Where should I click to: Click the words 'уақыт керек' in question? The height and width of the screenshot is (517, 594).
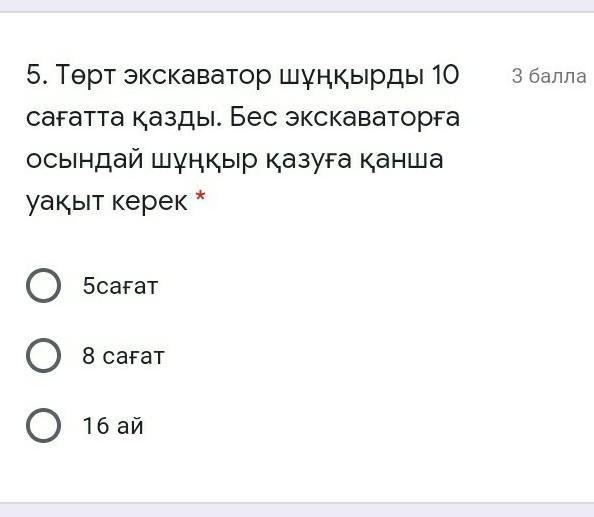pyautogui.click(x=107, y=201)
